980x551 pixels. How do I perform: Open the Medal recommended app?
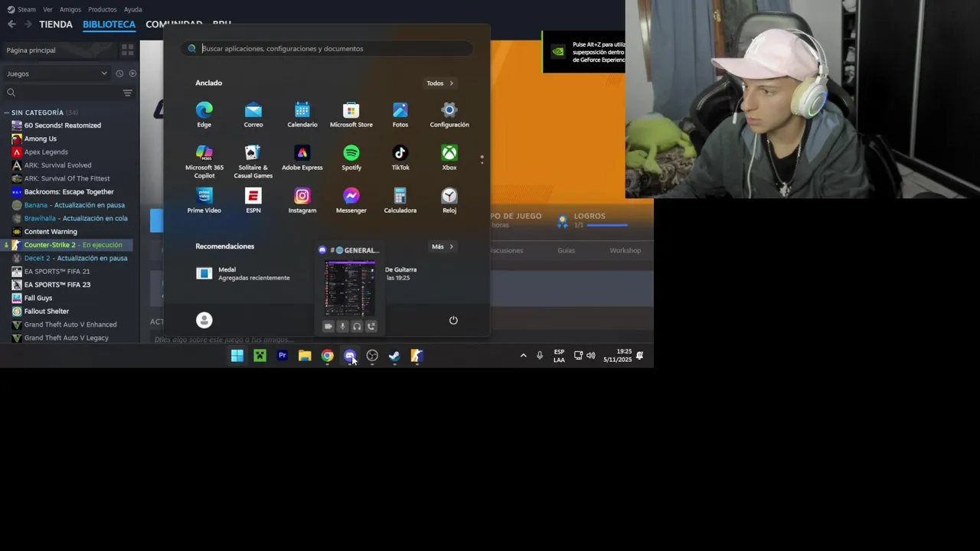(x=243, y=273)
